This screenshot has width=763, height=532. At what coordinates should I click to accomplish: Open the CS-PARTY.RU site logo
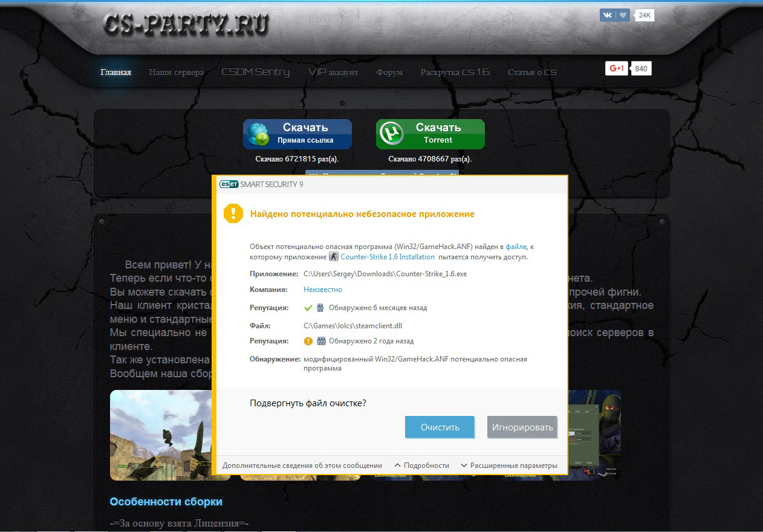[186, 25]
